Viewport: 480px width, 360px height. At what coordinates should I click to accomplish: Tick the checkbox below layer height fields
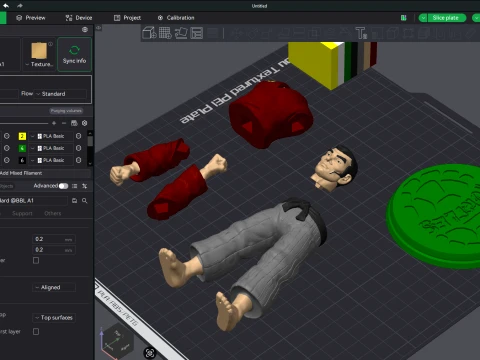pos(36,260)
